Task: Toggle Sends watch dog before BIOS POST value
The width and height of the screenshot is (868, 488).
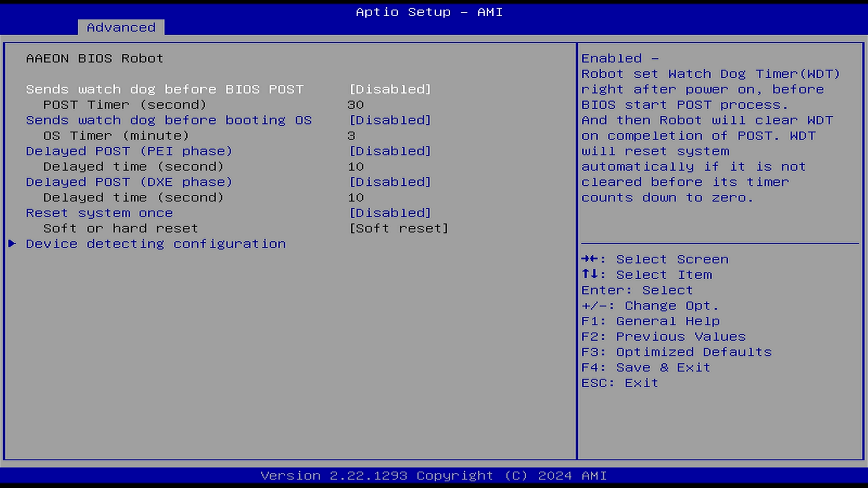Action: pos(390,89)
